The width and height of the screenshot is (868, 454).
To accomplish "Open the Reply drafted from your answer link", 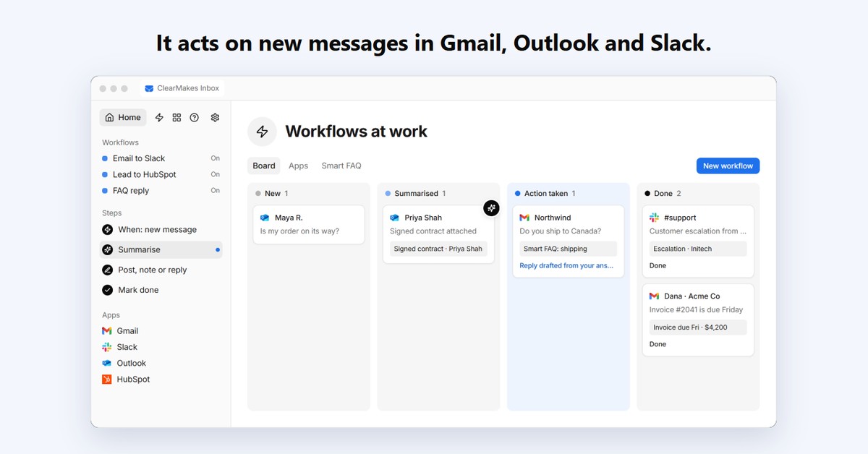I will [566, 265].
